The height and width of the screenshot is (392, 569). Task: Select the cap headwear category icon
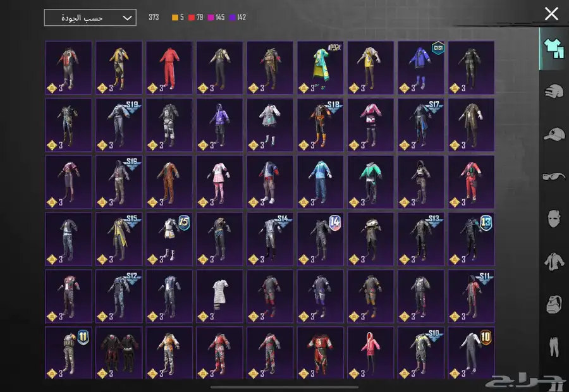tap(554, 133)
